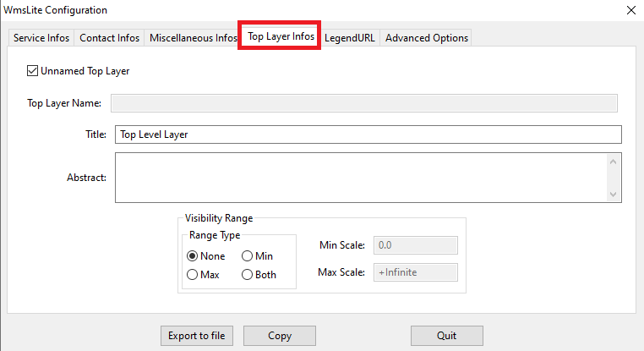The height and width of the screenshot is (351, 644).
Task: Click the Top Layer Name field
Action: pos(364,103)
